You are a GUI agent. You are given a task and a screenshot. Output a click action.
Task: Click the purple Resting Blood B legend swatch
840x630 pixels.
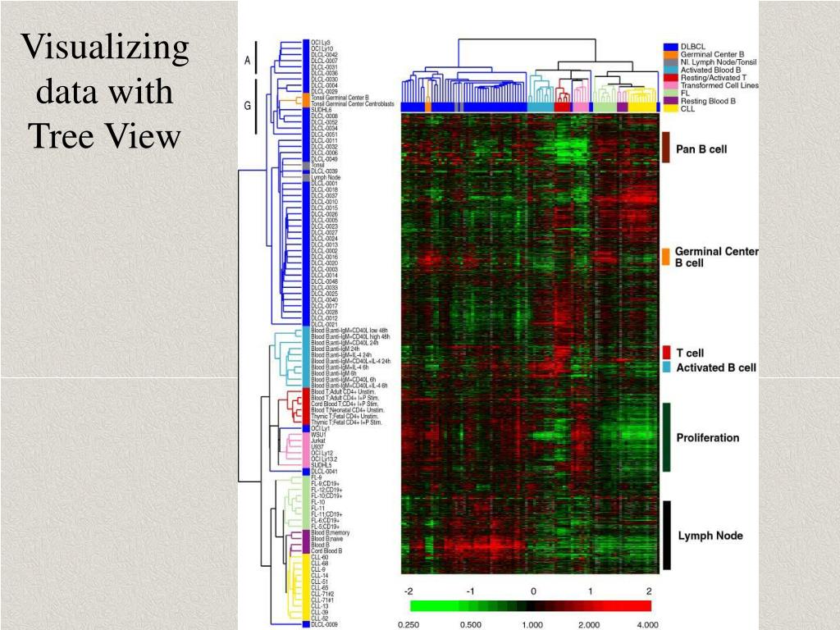(x=671, y=101)
